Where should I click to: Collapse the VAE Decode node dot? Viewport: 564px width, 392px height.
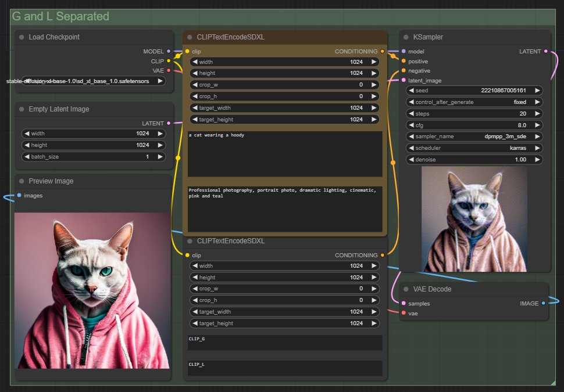coord(406,289)
